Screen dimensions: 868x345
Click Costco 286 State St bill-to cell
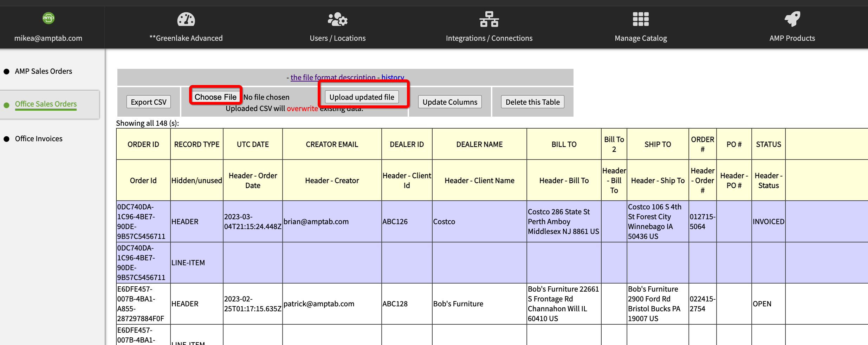(564, 222)
